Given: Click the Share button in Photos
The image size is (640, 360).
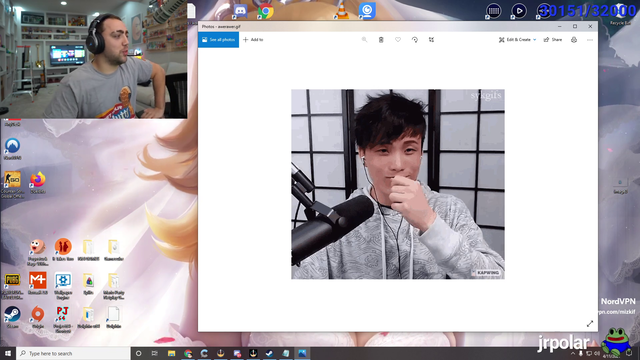Looking at the screenshot, I should (553, 40).
